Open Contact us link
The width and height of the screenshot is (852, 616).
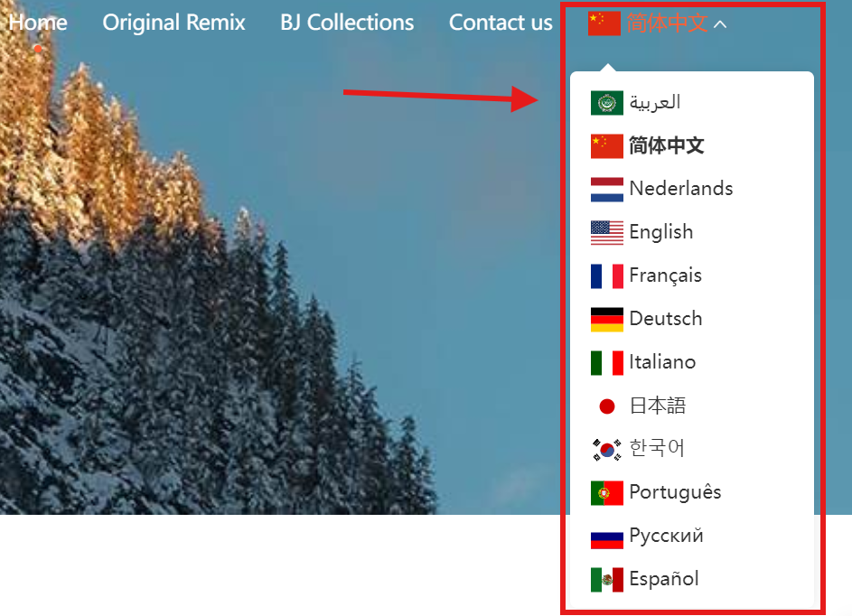(501, 23)
